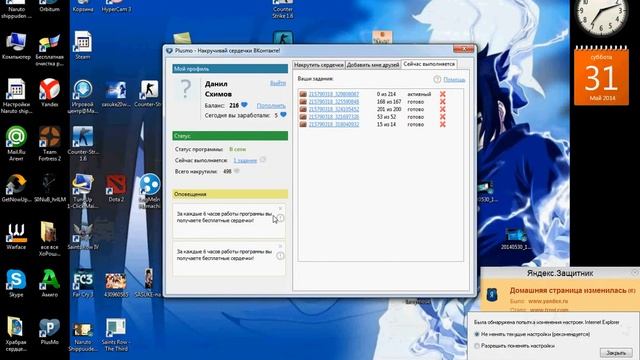The width and height of the screenshot is (640, 360).
Task: Open the Steam desktop shortcut
Action: click(x=83, y=45)
